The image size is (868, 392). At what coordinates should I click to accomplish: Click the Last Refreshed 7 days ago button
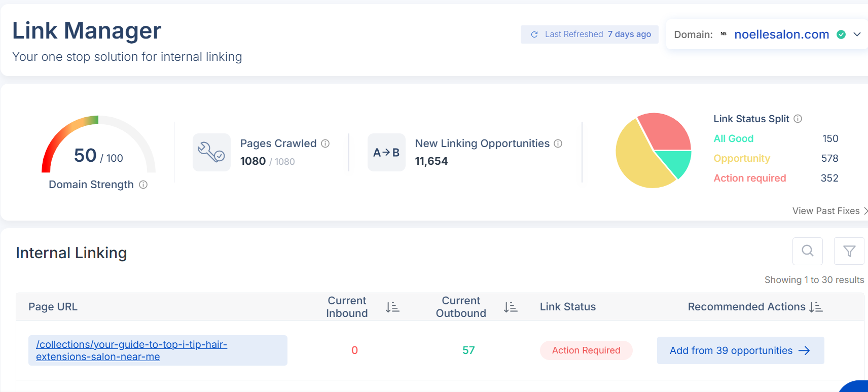[x=590, y=34]
